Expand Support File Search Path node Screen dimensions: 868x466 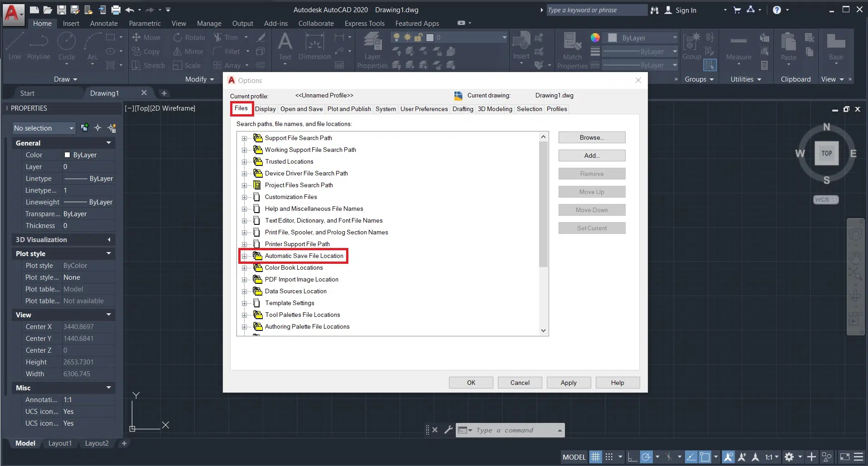tap(245, 138)
